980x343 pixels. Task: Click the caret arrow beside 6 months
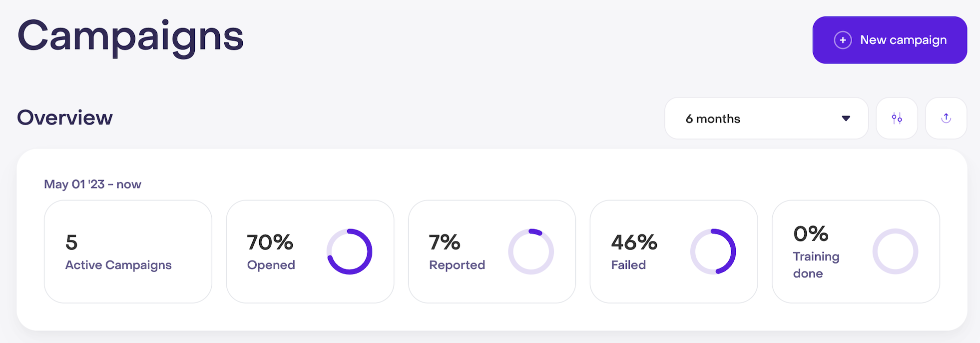(845, 118)
